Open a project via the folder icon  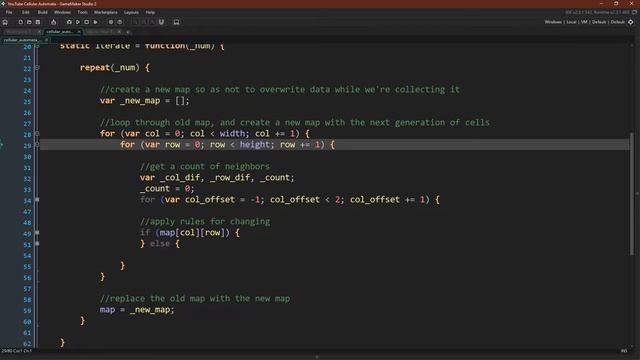[29, 22]
